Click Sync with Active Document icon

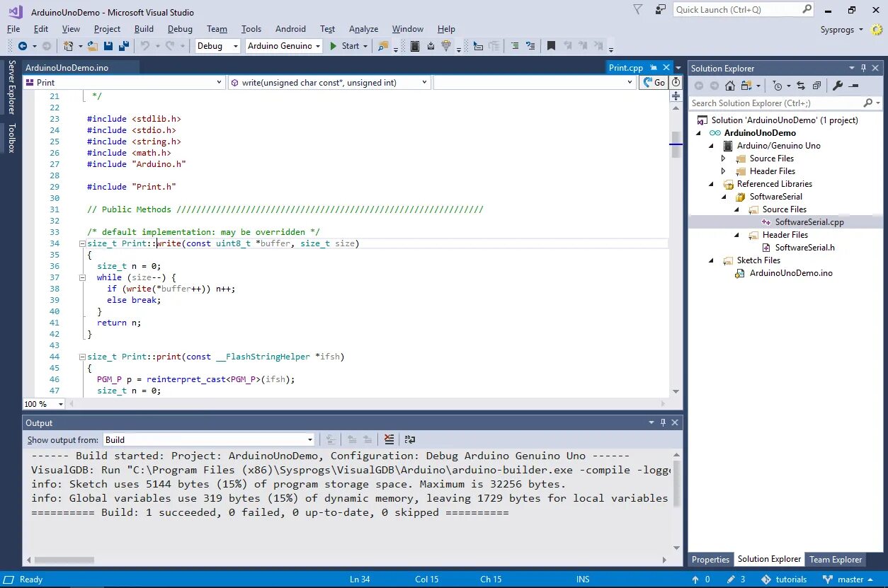tap(801, 86)
